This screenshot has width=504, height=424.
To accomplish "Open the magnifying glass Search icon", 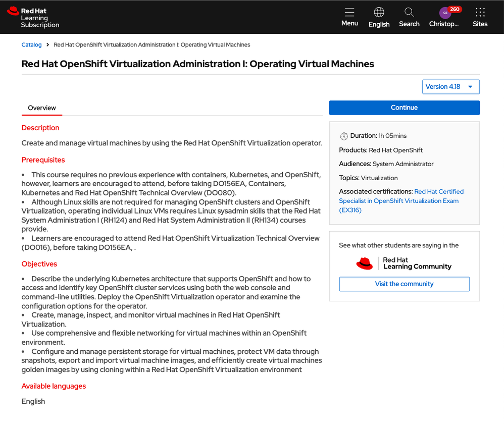I will pyautogui.click(x=409, y=12).
